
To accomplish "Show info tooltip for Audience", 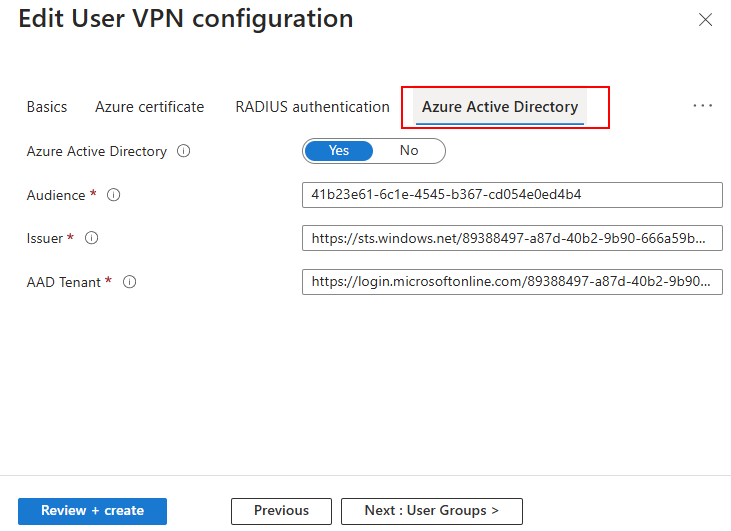I will pos(114,195).
